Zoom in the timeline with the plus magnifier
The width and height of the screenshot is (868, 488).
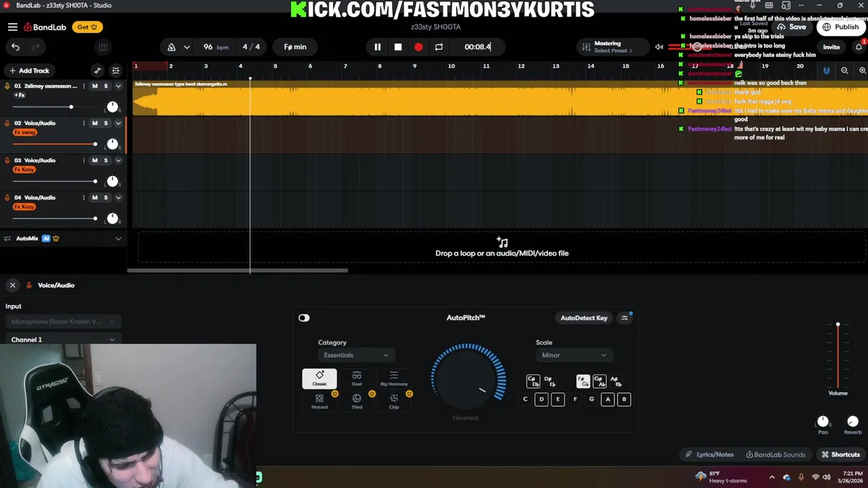[x=862, y=70]
